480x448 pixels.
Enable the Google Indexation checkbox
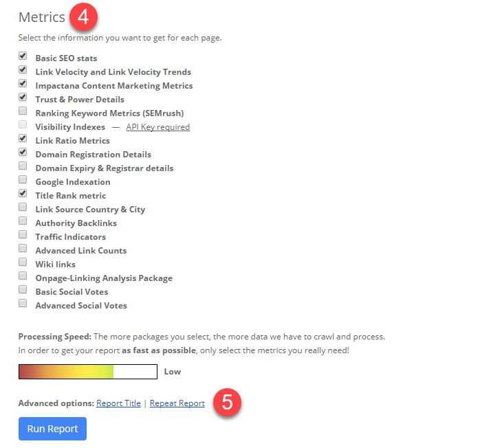(23, 180)
